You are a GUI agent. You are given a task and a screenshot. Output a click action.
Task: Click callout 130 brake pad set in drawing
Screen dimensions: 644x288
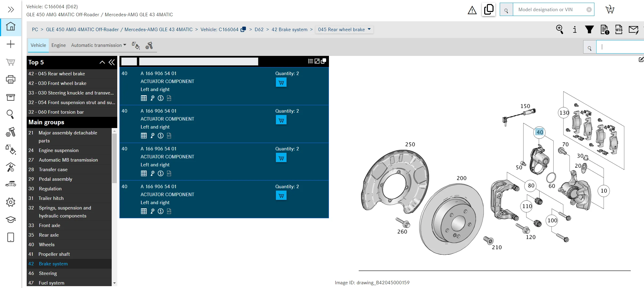tap(564, 113)
